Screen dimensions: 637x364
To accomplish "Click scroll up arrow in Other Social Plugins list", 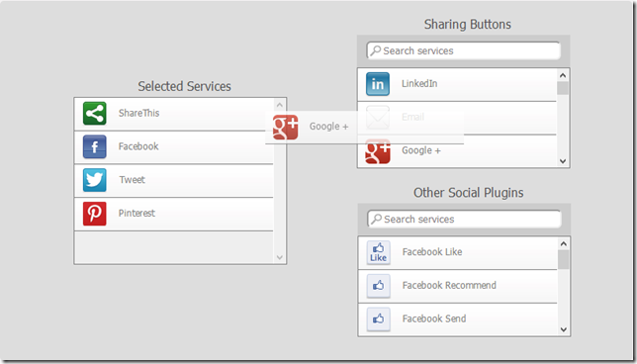I will point(564,243).
